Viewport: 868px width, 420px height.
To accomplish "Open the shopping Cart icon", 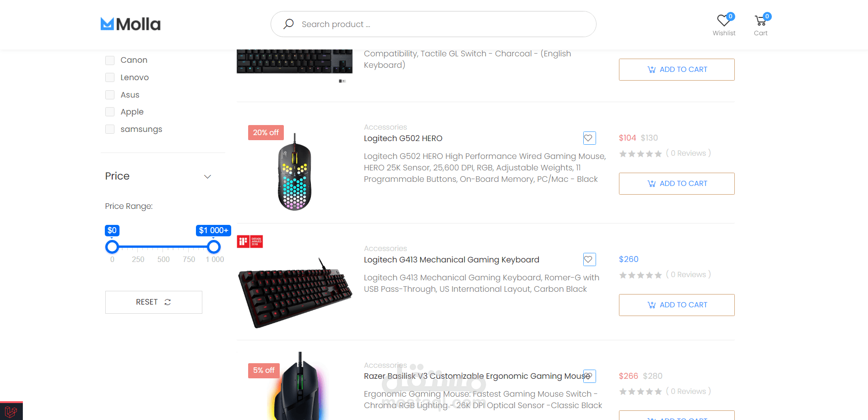I will pos(761,21).
